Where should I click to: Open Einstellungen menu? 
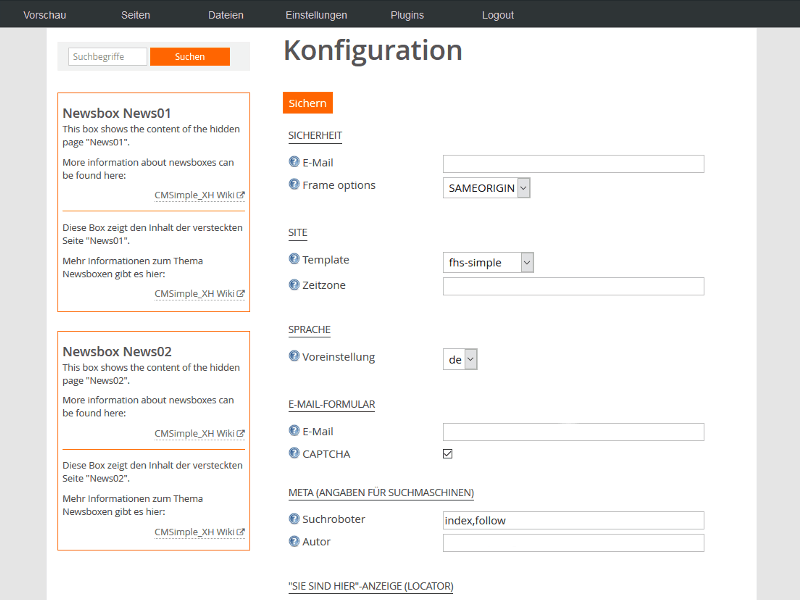click(316, 15)
